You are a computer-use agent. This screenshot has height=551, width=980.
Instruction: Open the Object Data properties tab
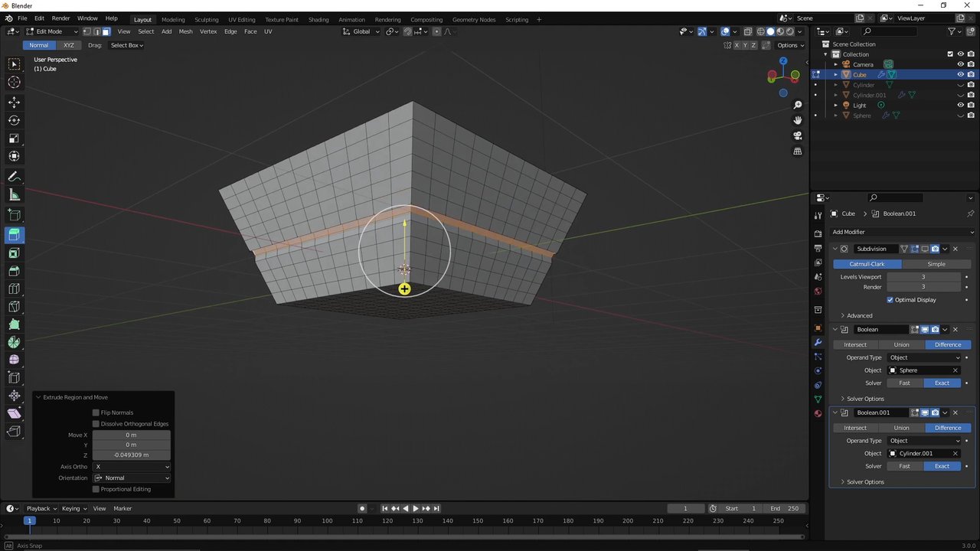[818, 399]
